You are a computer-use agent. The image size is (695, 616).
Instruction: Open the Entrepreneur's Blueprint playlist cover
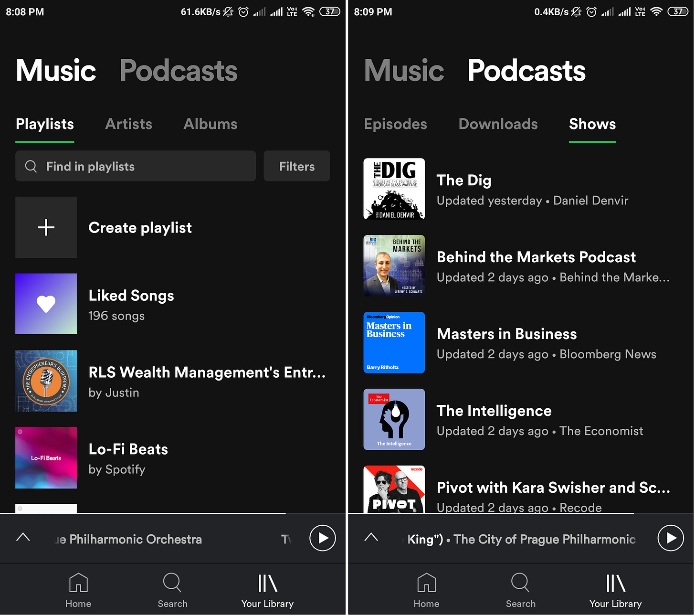(46, 381)
